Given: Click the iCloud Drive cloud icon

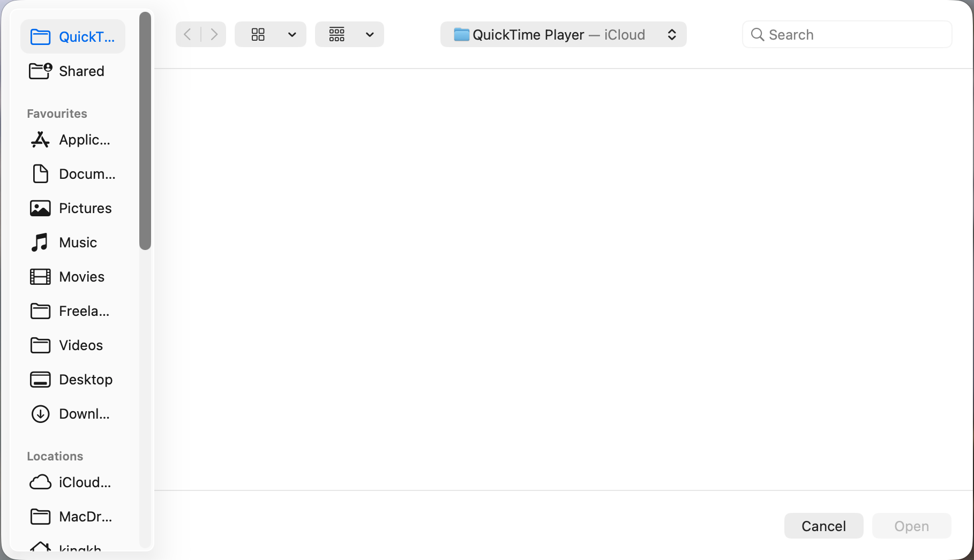Looking at the screenshot, I should pyautogui.click(x=40, y=482).
